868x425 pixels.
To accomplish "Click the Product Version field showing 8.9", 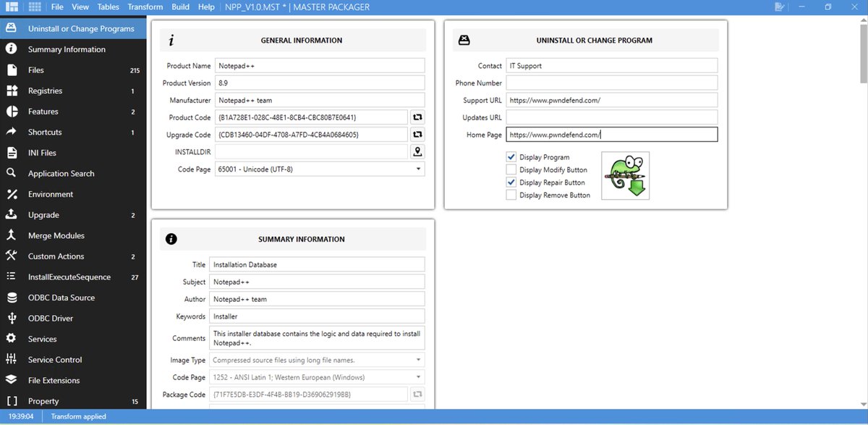I will click(x=320, y=83).
